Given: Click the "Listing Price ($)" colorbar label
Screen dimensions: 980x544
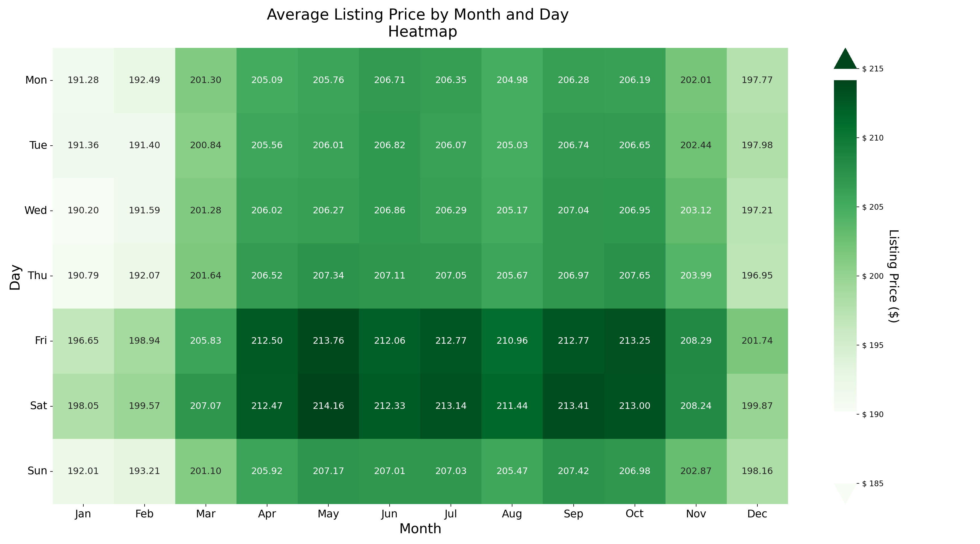Looking at the screenshot, I should click(x=893, y=276).
